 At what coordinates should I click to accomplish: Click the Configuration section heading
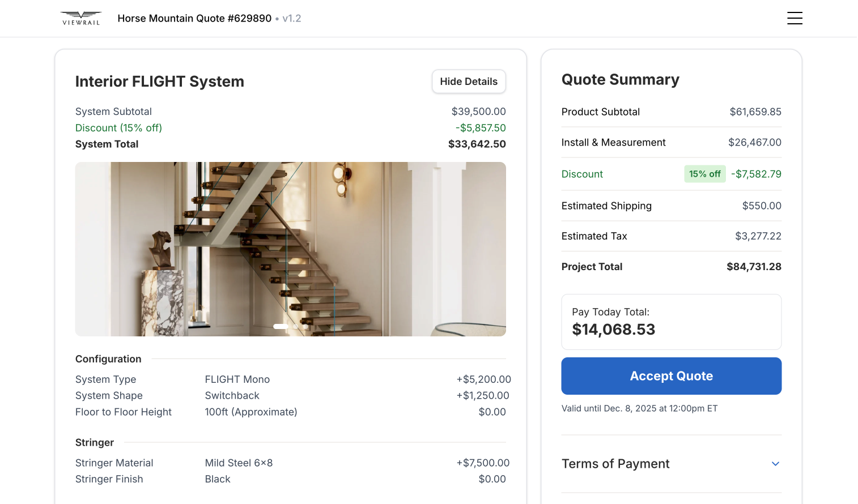tap(108, 359)
